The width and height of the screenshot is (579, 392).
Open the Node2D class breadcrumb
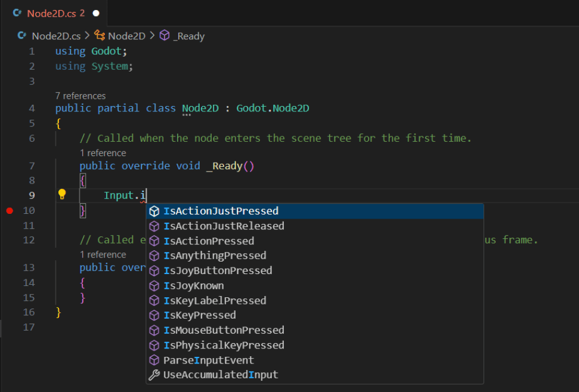point(126,36)
